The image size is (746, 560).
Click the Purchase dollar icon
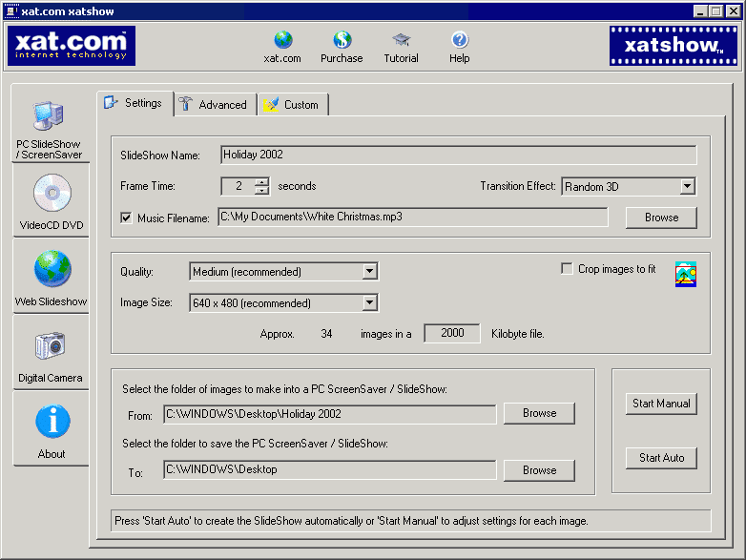point(342,41)
